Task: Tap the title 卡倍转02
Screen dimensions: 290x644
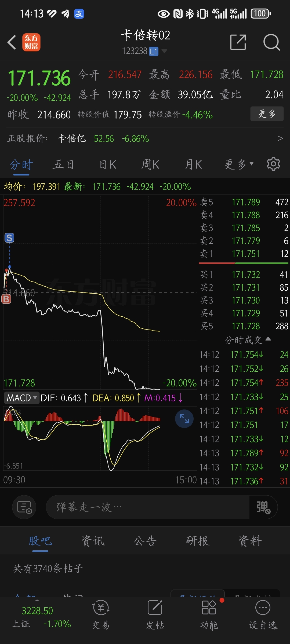Action: click(146, 35)
